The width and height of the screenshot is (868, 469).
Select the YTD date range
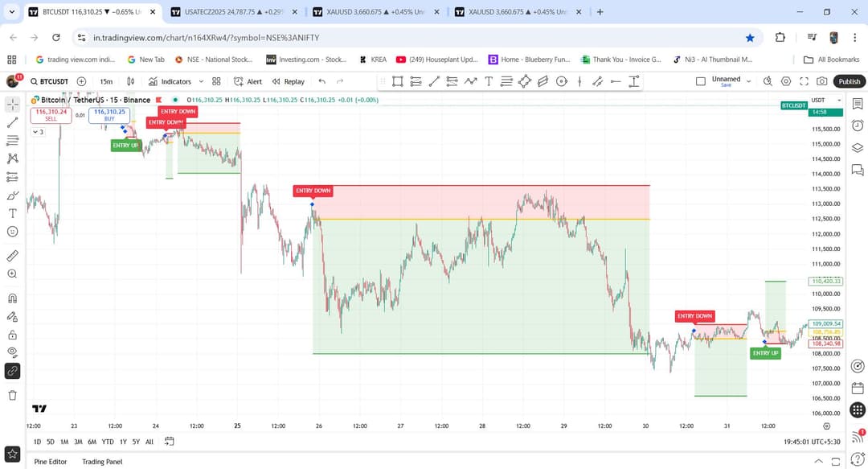coord(108,442)
